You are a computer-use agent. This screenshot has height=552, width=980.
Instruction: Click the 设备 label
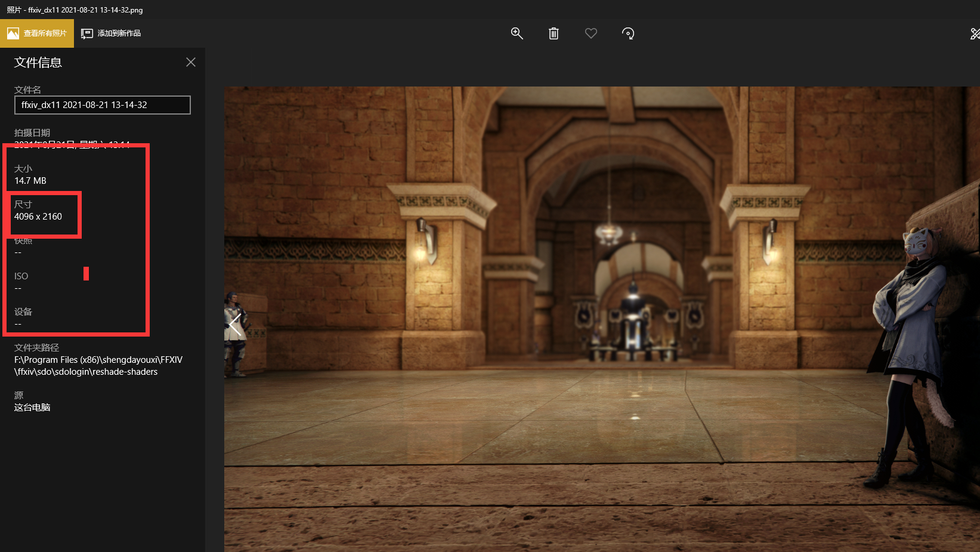coord(23,312)
